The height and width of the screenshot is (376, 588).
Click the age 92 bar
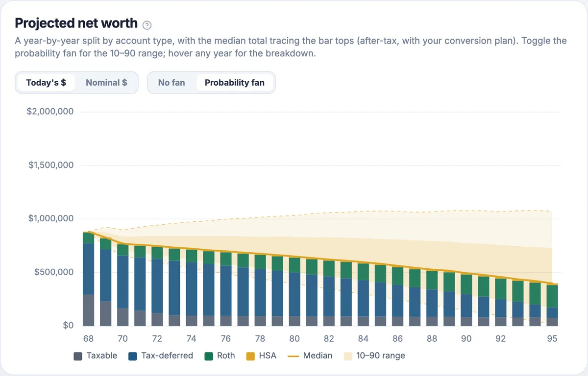[x=501, y=302]
